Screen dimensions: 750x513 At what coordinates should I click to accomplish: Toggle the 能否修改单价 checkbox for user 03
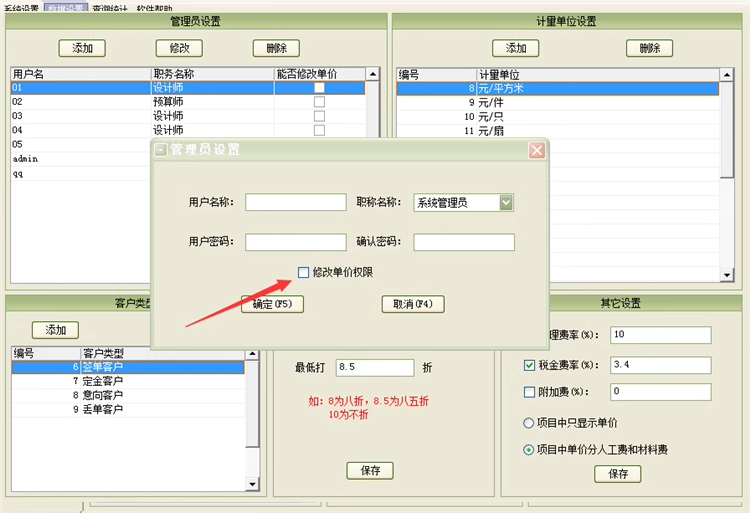click(x=319, y=116)
